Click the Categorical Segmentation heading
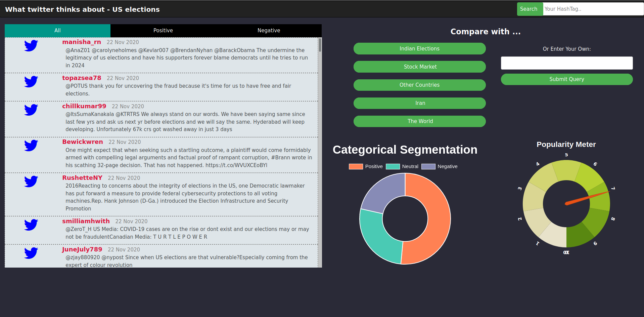Viewport: 644px width, 317px height. [x=405, y=150]
